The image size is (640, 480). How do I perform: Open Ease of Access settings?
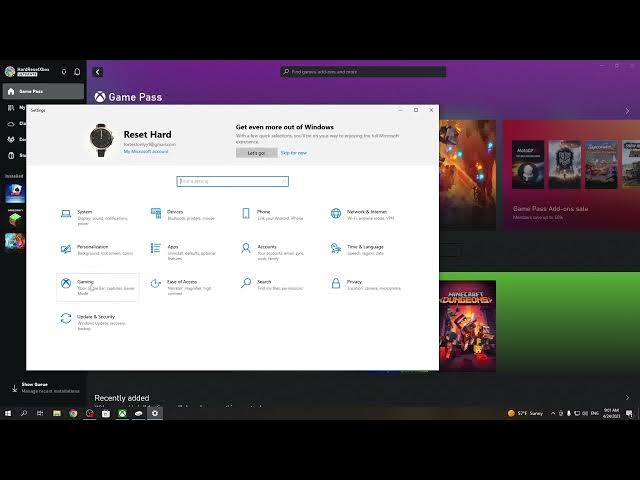[x=187, y=287]
